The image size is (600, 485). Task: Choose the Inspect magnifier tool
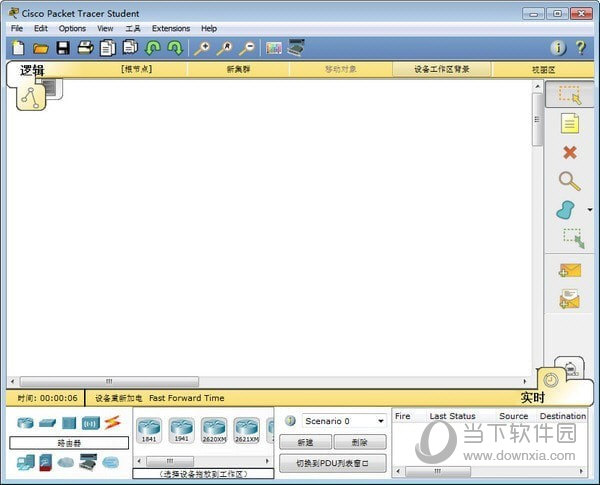(569, 181)
